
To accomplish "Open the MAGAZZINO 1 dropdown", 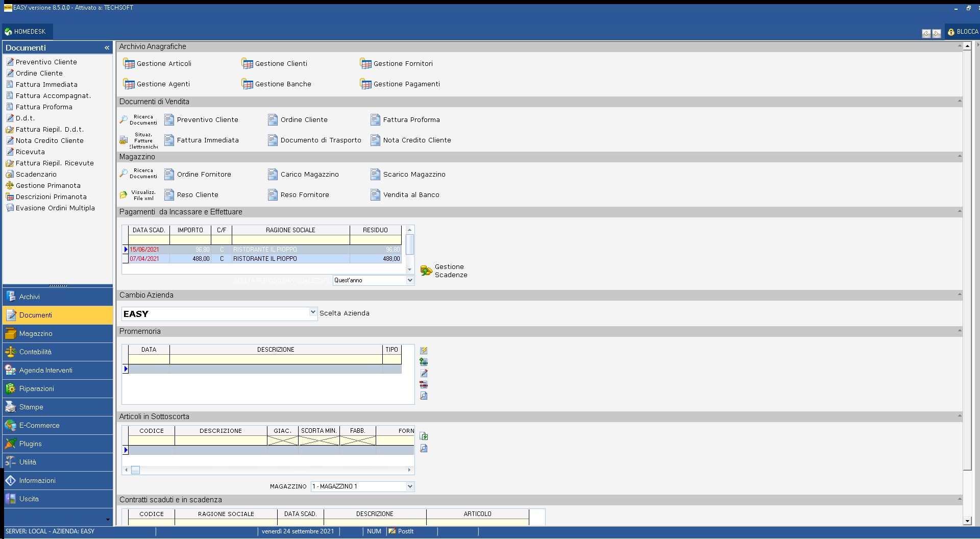I will coord(410,486).
